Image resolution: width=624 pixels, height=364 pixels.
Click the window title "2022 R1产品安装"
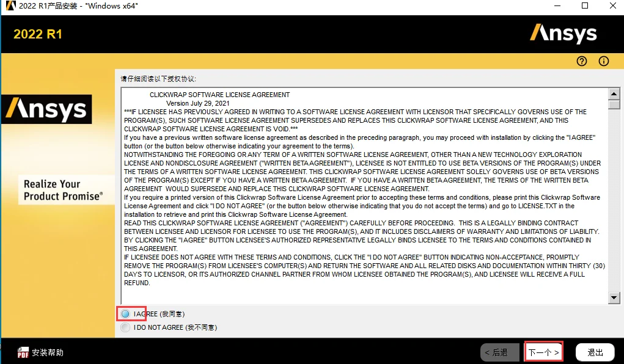pyautogui.click(x=48, y=6)
